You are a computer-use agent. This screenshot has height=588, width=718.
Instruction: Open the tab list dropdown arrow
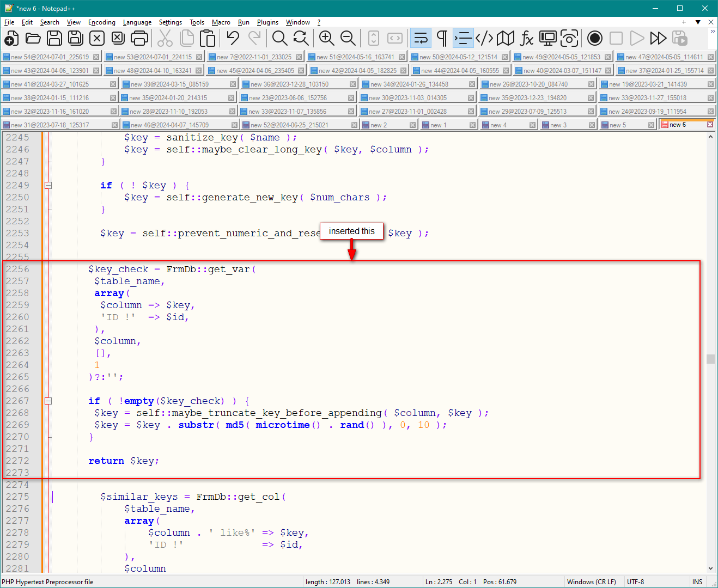click(698, 22)
